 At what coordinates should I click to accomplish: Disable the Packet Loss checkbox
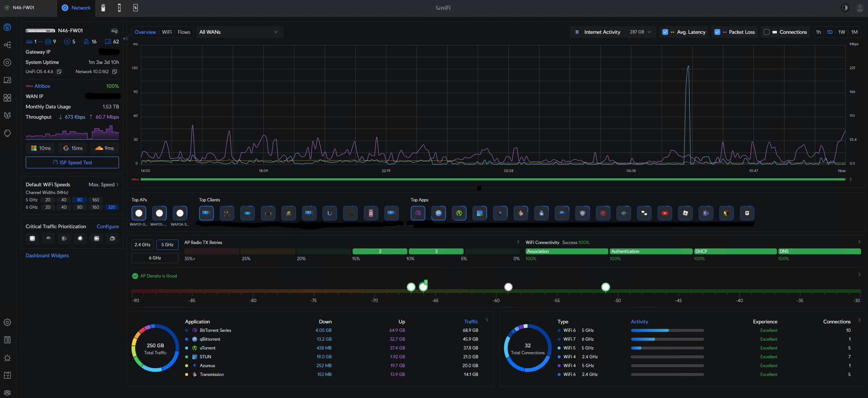717,32
